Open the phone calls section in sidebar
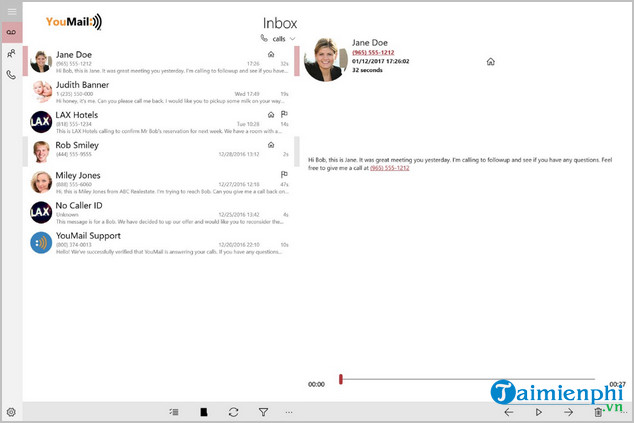 11,74
